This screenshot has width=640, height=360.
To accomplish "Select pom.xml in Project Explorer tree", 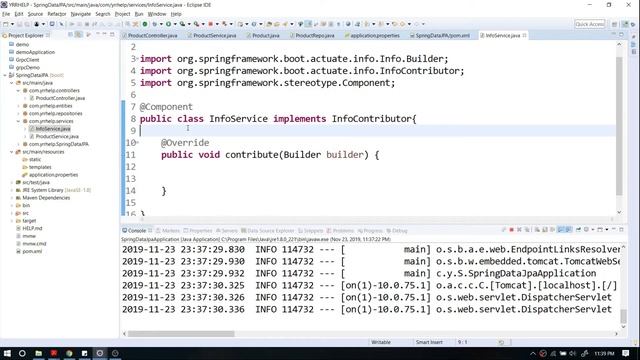I will click(x=32, y=251).
